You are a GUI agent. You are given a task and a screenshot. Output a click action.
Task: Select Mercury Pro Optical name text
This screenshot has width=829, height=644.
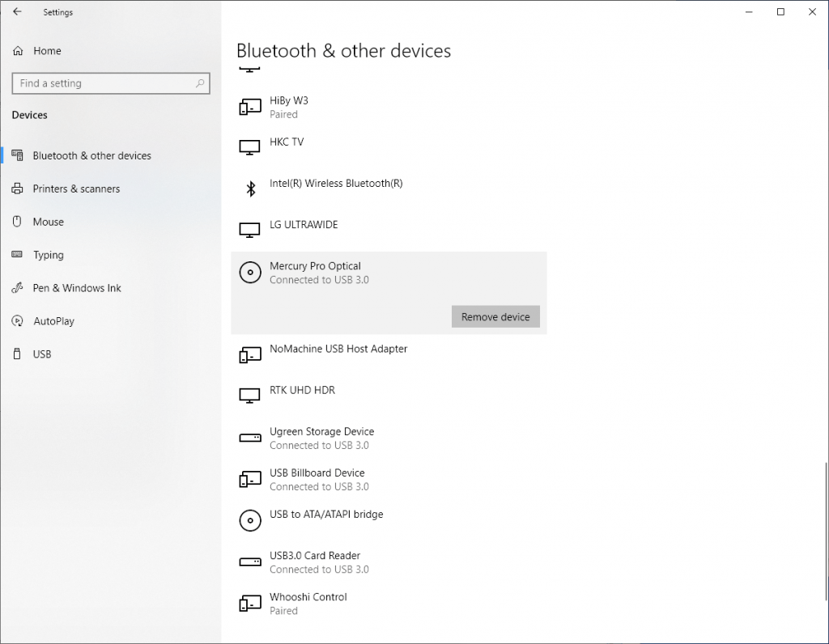[315, 265]
